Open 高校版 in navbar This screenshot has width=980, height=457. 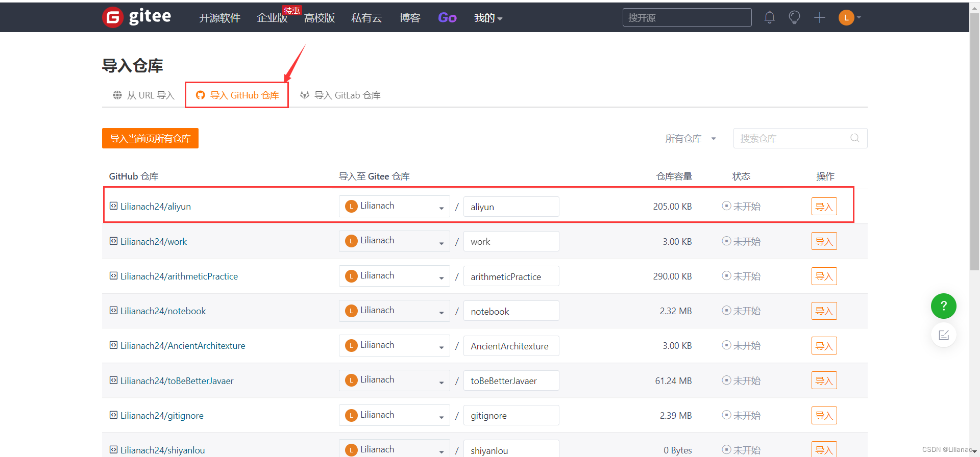click(320, 18)
